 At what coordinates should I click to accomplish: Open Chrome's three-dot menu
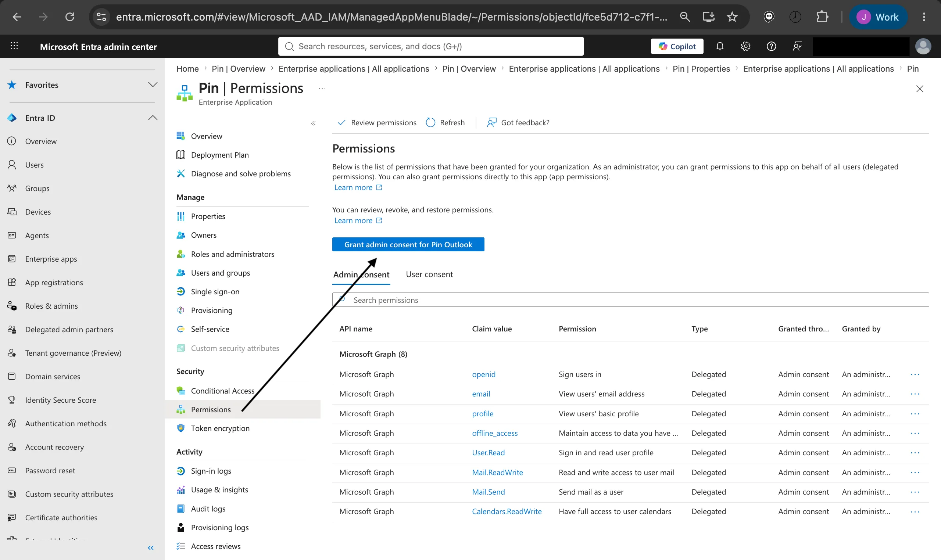coord(924,17)
